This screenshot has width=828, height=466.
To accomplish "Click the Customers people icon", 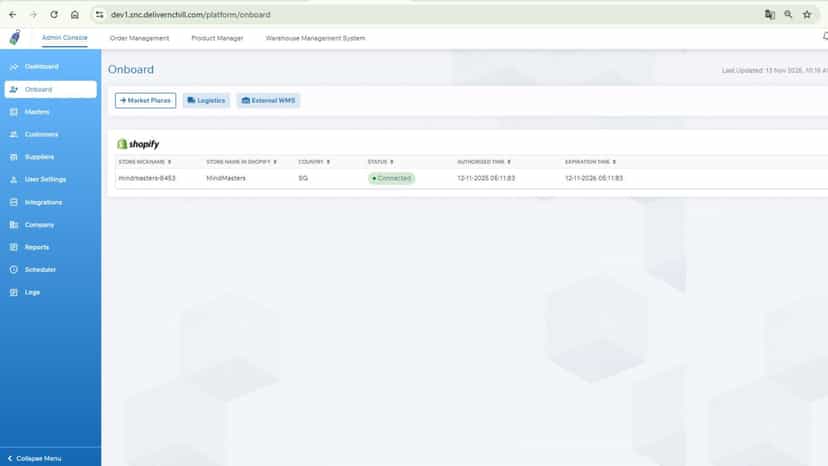I will (x=14, y=134).
